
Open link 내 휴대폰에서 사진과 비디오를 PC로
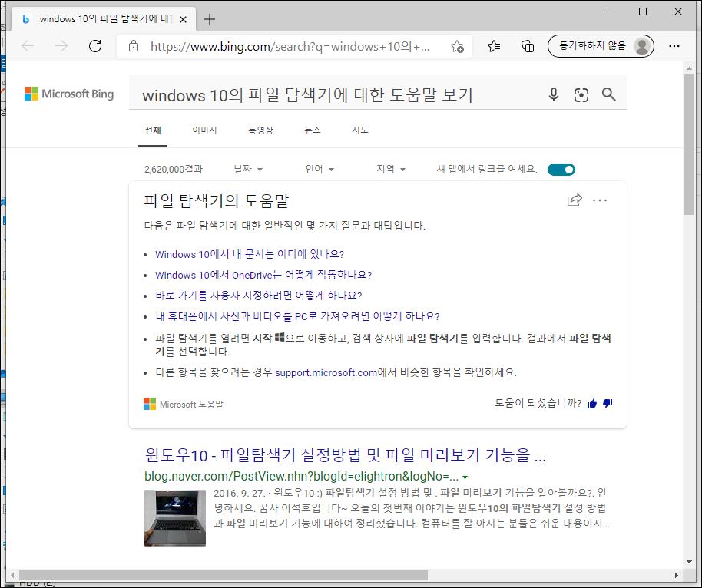[297, 316]
